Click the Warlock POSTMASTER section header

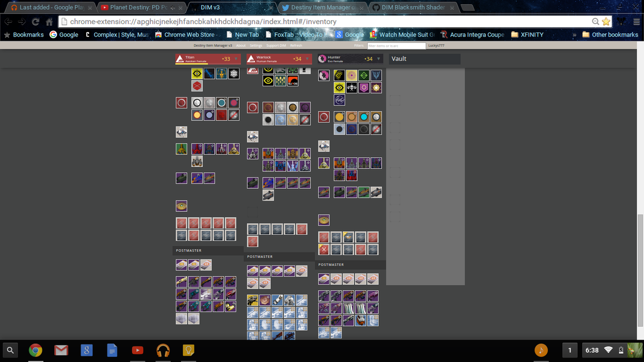coord(279,257)
